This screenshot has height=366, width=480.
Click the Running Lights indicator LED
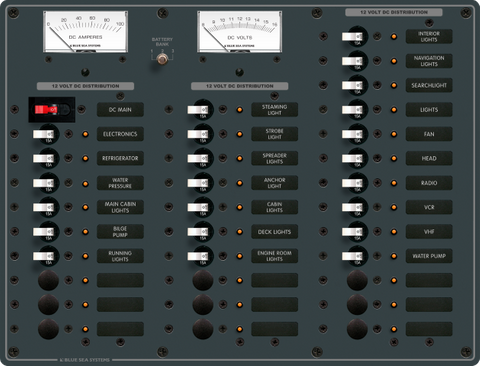point(85,256)
